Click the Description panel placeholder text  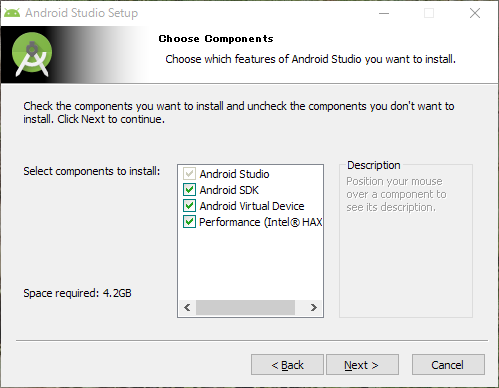coord(396,194)
